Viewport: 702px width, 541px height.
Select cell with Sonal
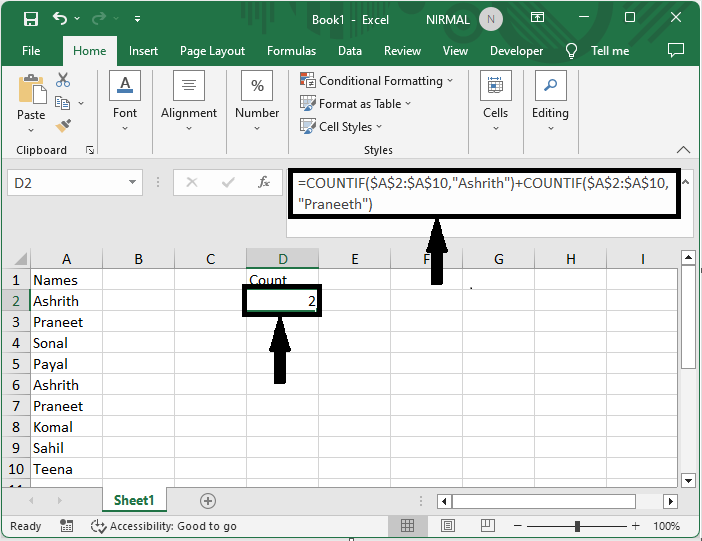(66, 343)
